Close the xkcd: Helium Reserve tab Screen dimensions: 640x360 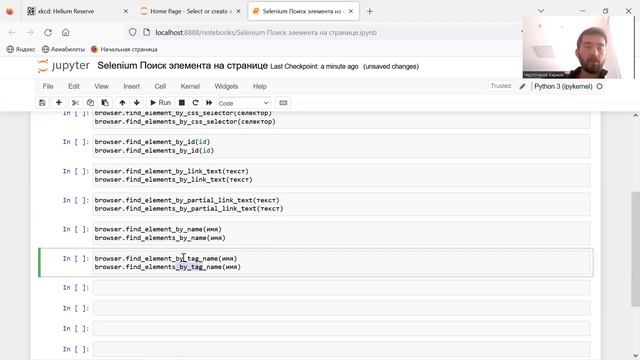(x=126, y=11)
